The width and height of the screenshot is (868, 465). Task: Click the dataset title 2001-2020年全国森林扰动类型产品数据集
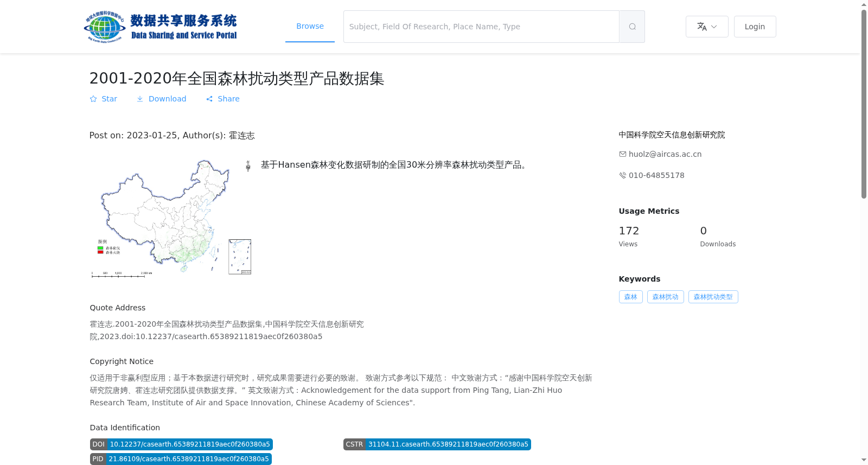237,79
